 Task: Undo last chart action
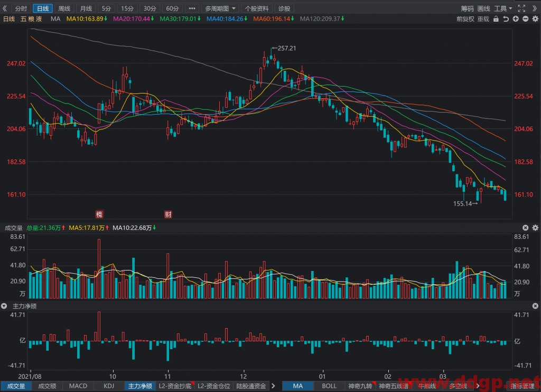click(x=506, y=19)
